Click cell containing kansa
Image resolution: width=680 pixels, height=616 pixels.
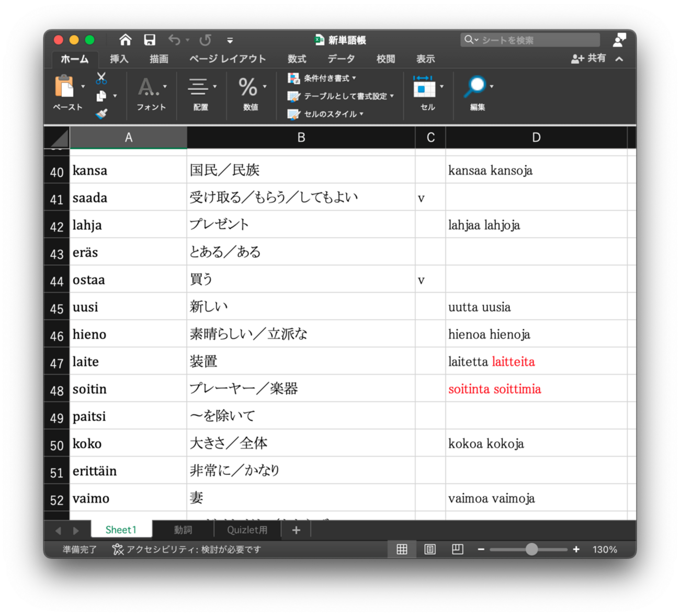click(128, 170)
